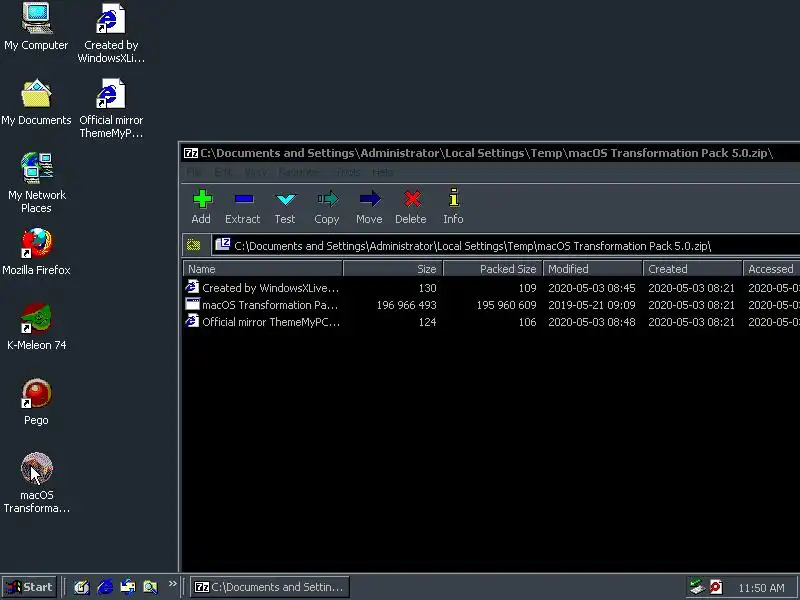Click the Start button

click(30, 587)
